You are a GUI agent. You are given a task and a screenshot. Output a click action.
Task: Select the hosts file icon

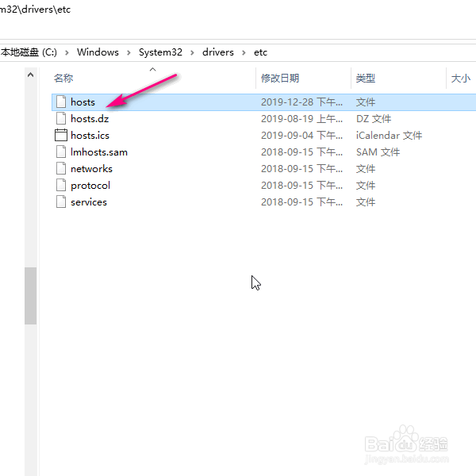point(61,102)
